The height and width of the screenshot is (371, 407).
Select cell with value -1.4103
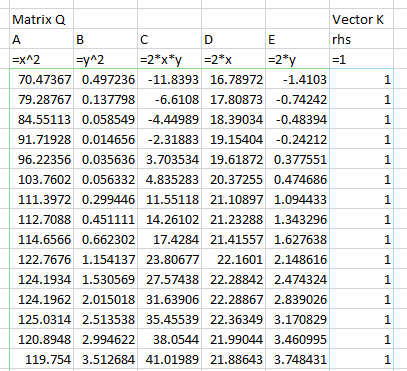point(297,79)
